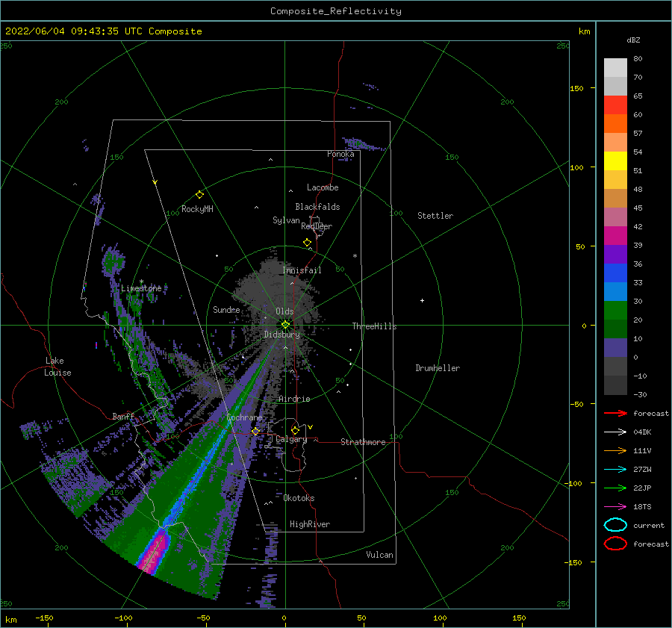Click the Okotoks label

(x=299, y=498)
